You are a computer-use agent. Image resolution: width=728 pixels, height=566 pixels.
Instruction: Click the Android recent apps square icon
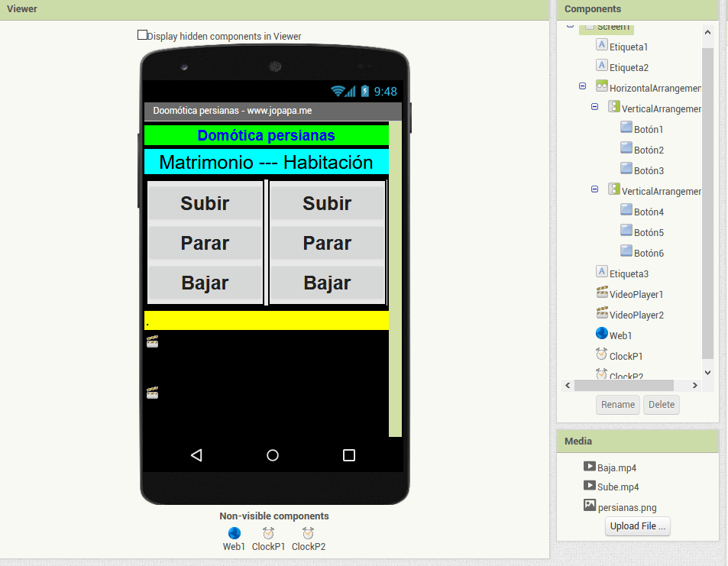pyautogui.click(x=349, y=455)
